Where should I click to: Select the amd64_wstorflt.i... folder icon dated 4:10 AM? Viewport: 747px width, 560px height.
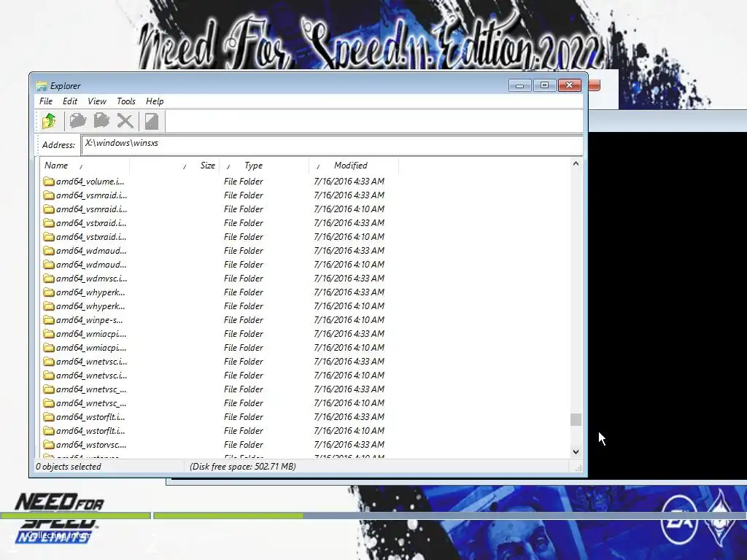coord(49,431)
